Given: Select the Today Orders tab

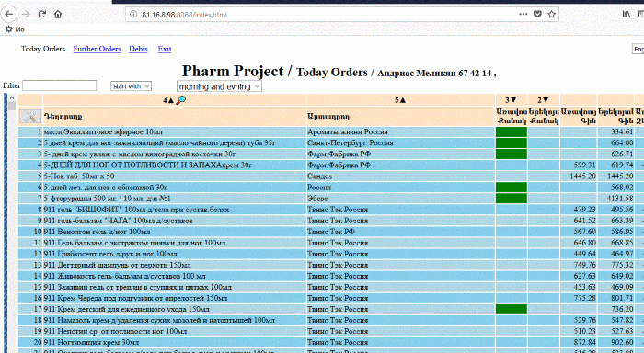Looking at the screenshot, I should pos(43,49).
